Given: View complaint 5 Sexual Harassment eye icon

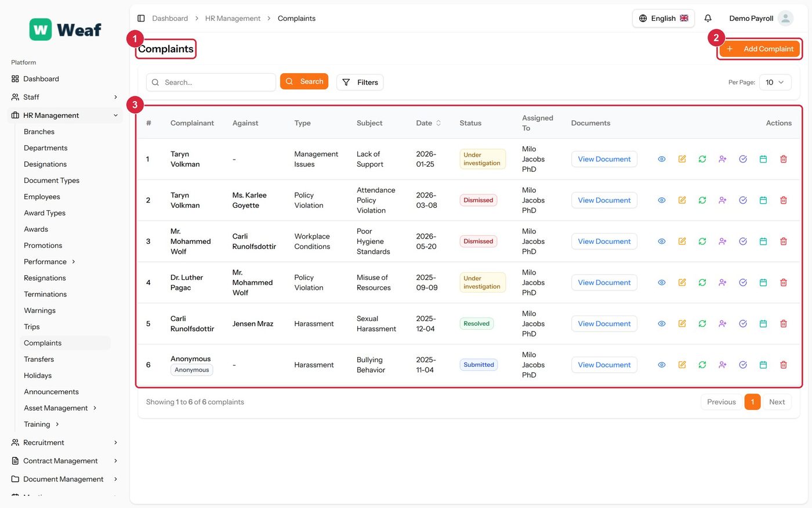Looking at the screenshot, I should pos(662,324).
